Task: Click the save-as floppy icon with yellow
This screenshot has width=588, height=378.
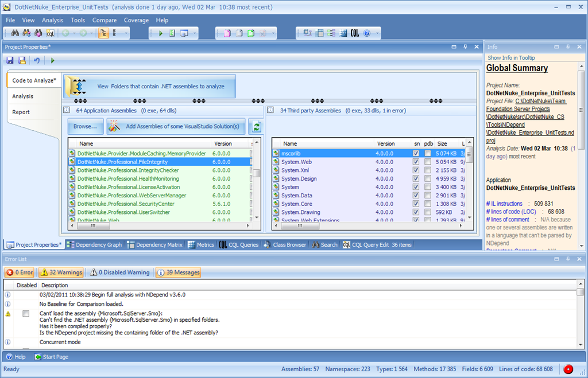Action: click(22, 60)
